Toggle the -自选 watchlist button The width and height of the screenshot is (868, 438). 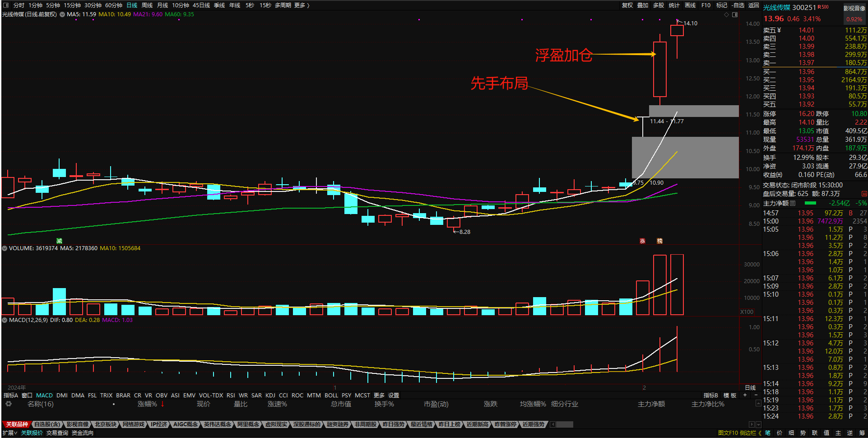pos(738,5)
